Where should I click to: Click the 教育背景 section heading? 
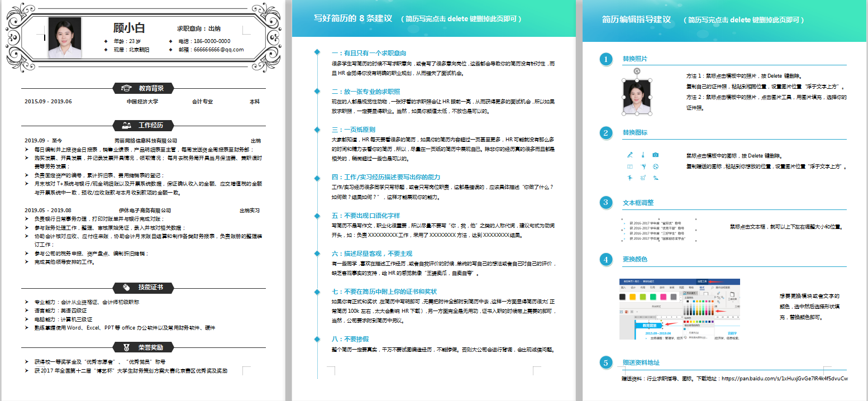tap(151, 88)
